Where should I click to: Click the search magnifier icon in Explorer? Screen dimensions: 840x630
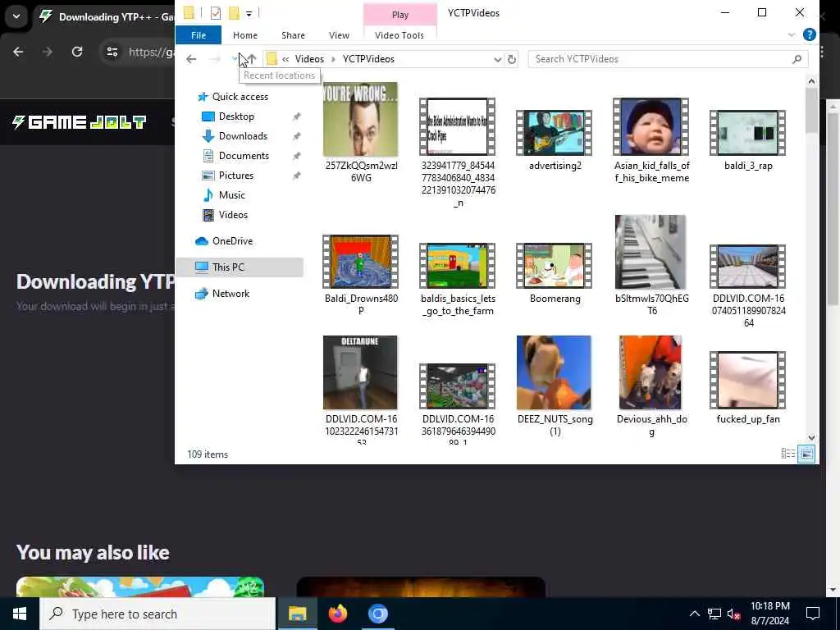[x=797, y=59]
